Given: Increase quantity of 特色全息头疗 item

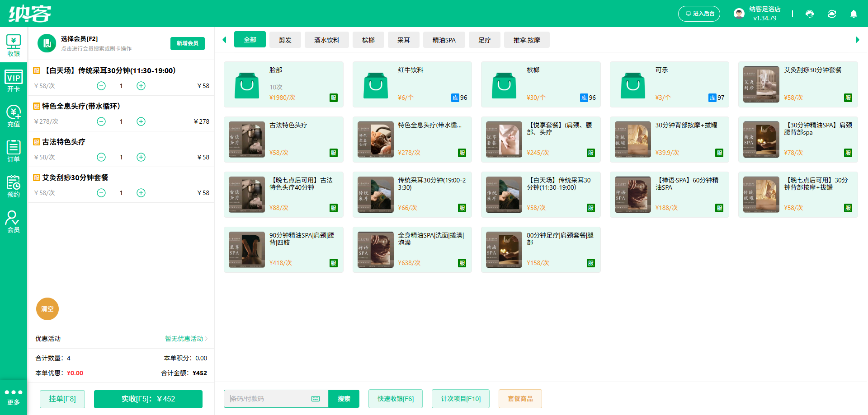Looking at the screenshot, I should click(x=141, y=121).
